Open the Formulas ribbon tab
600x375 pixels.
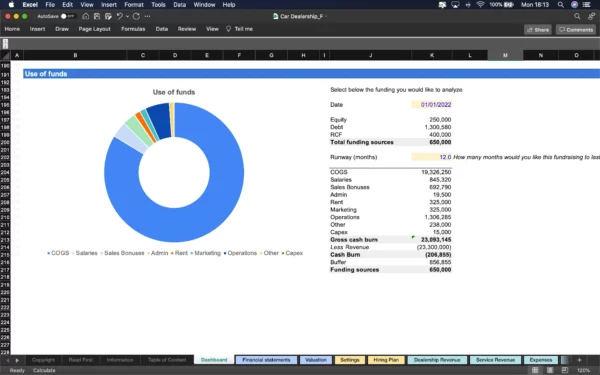(133, 29)
